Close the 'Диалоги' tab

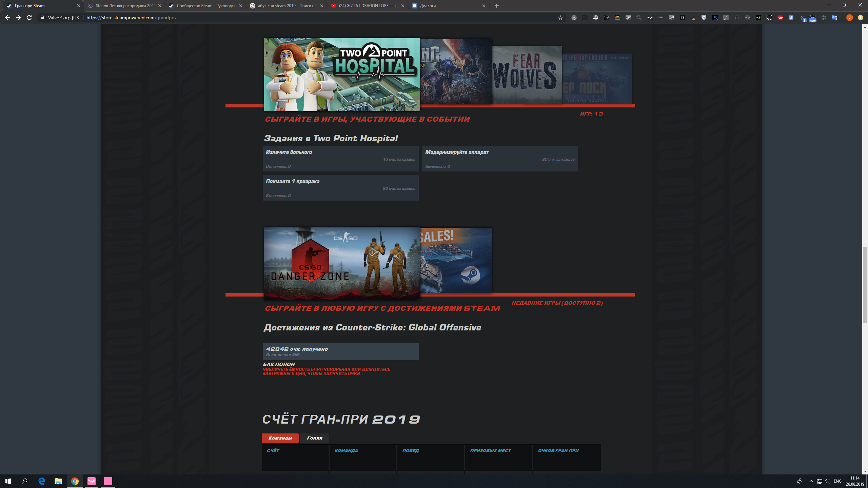click(484, 6)
